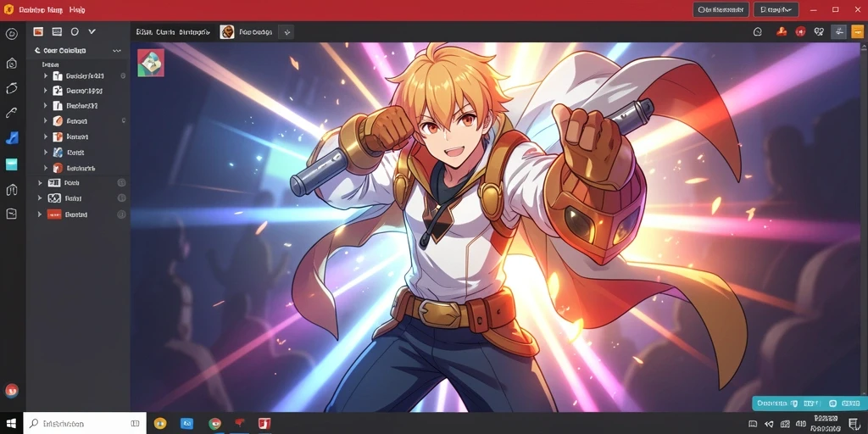Expand the tree row with the red rectangle icon
This screenshot has width=868, height=434.
(39, 214)
